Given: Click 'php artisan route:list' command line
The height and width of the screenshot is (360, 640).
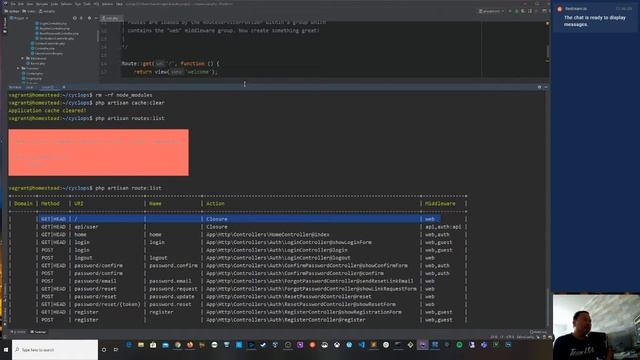Looking at the screenshot, I should 128,188.
